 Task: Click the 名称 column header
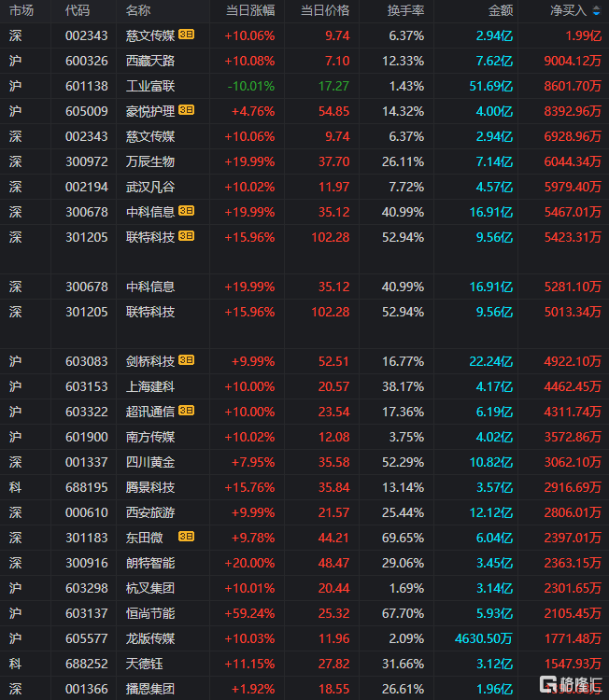click(138, 10)
